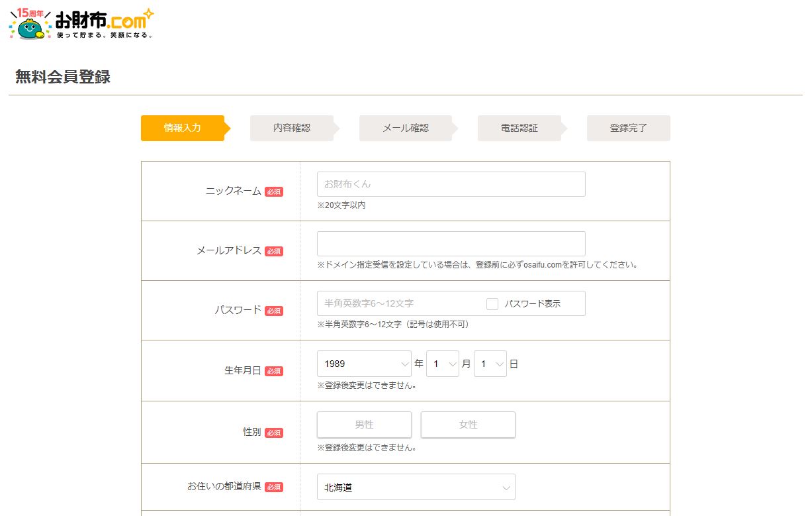Click the 情報入力 step tab
Image resolution: width=812 pixels, height=516 pixels.
(x=182, y=129)
